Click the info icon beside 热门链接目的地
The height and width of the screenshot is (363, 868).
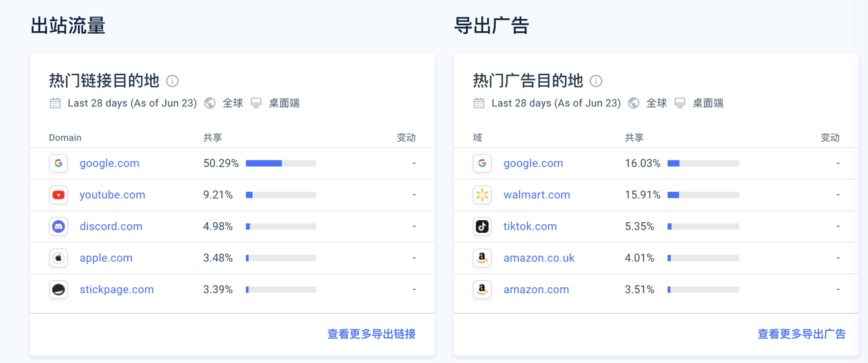(x=172, y=81)
